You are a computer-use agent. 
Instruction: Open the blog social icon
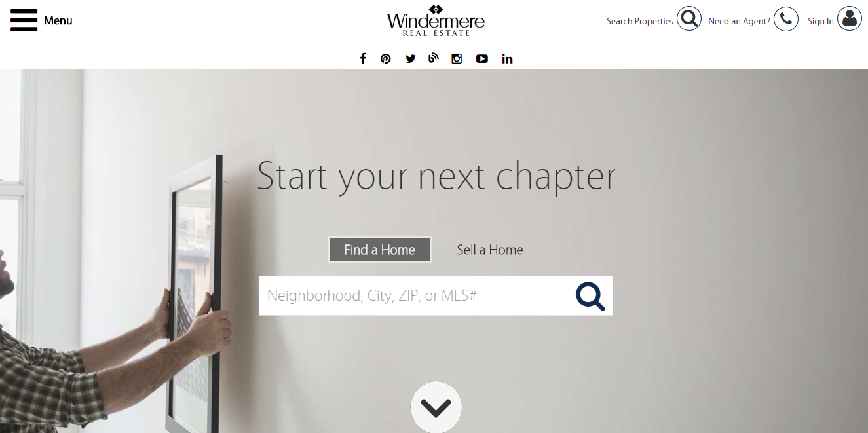[433, 58]
